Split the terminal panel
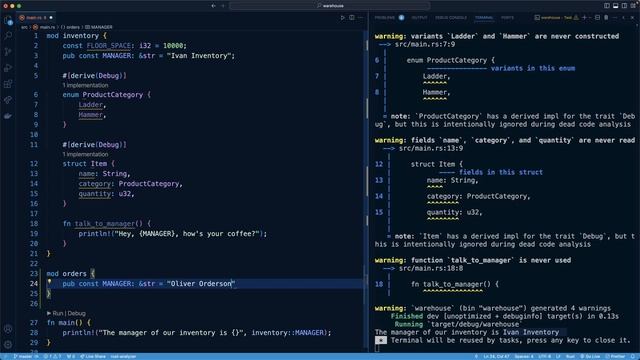This screenshot has width=640, height=360. click(x=598, y=18)
